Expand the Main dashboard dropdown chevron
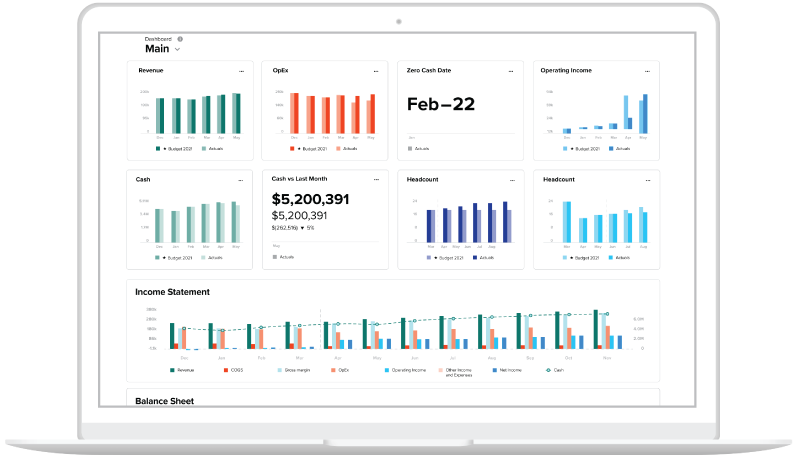The width and height of the screenshot is (800, 460). (x=178, y=48)
